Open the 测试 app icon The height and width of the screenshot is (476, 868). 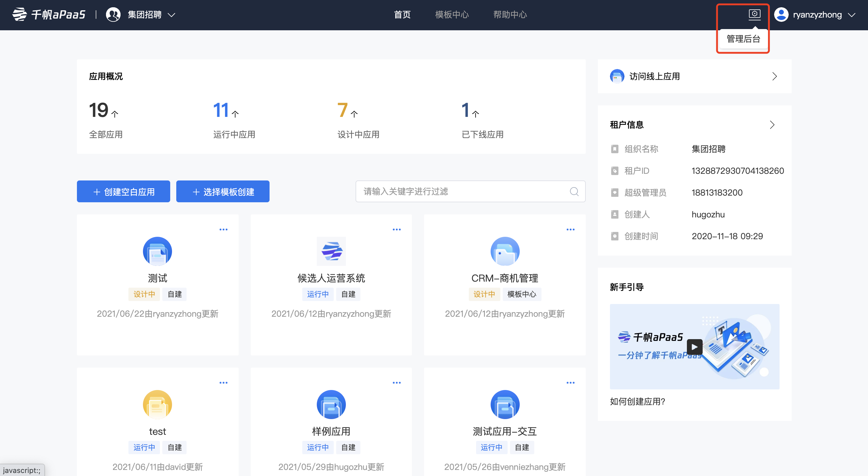pyautogui.click(x=157, y=251)
